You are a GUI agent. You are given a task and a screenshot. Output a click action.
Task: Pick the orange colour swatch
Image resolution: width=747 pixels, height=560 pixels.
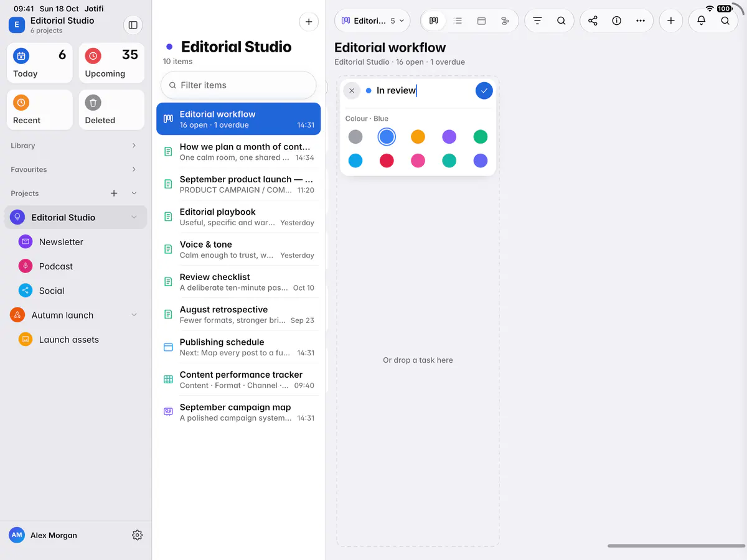[418, 137]
